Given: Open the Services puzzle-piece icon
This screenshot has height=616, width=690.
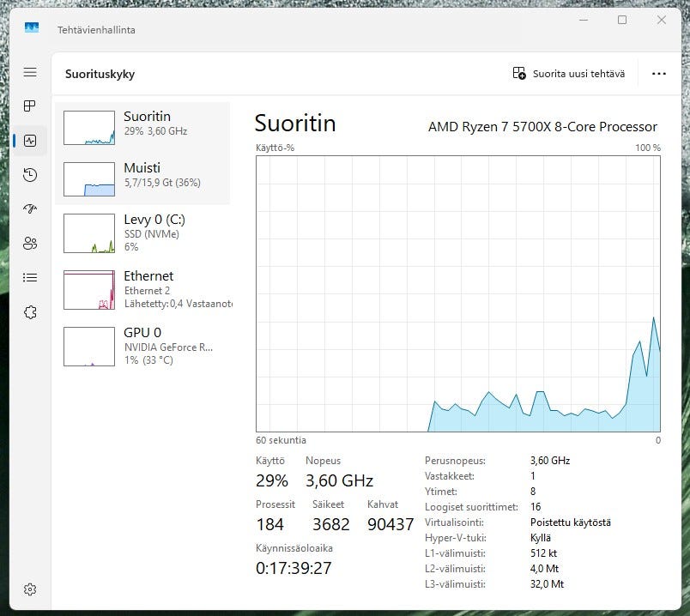Looking at the screenshot, I should (x=30, y=312).
